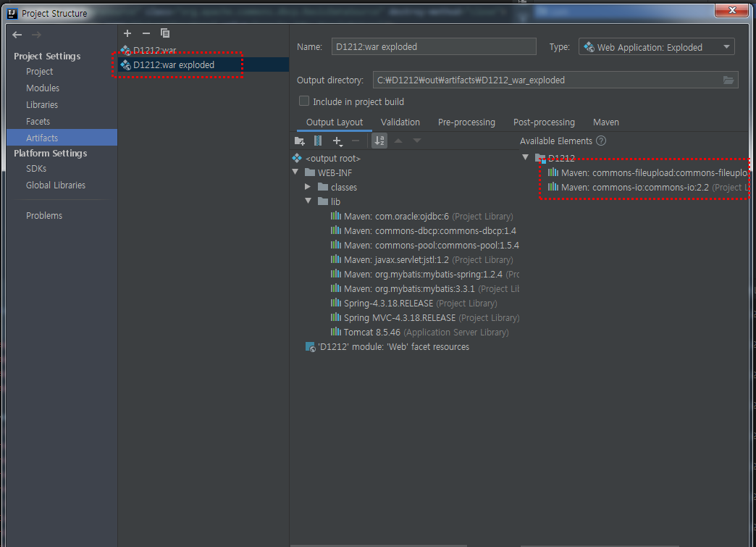Select Maven: commons-dbcp:commons-dbcp:1.4 entry

pyautogui.click(x=424, y=230)
